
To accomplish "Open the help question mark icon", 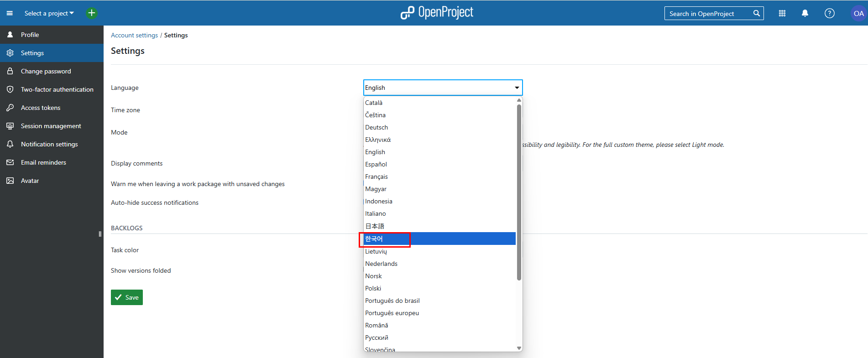I will point(830,13).
